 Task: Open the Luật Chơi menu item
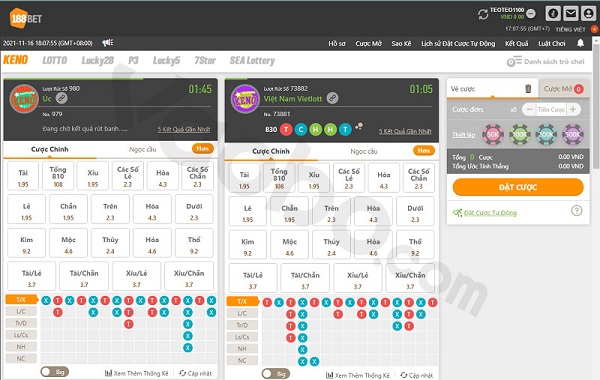tap(551, 44)
